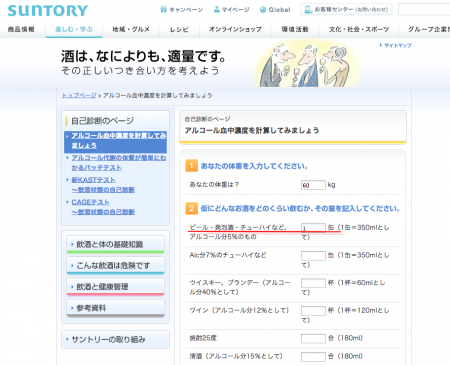Click the whisky/brandy glasses input field

pyautogui.click(x=313, y=283)
